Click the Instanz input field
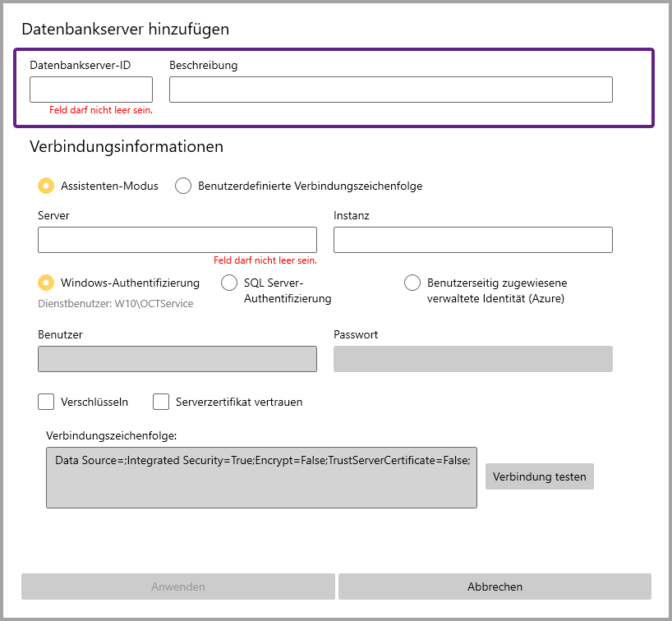 pyautogui.click(x=473, y=240)
